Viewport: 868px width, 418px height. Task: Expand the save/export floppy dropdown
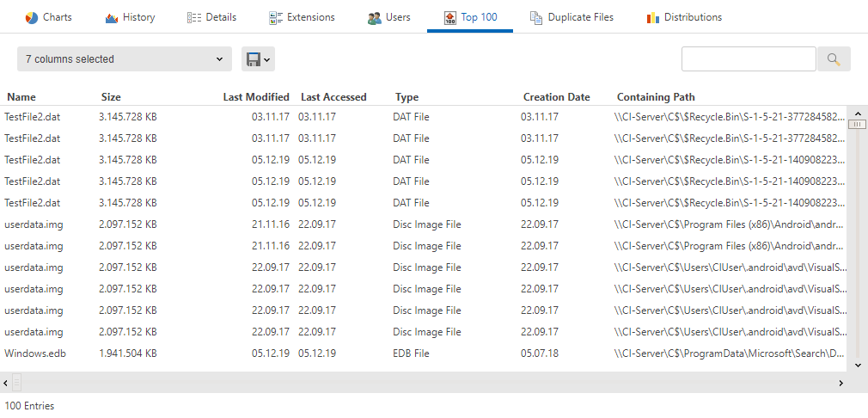pyautogui.click(x=258, y=59)
